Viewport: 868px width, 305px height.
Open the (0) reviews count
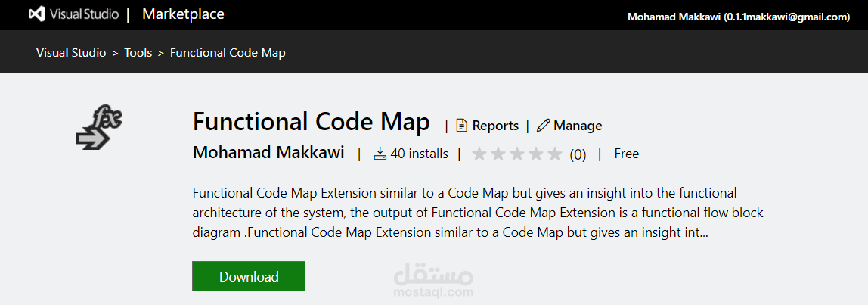point(578,154)
